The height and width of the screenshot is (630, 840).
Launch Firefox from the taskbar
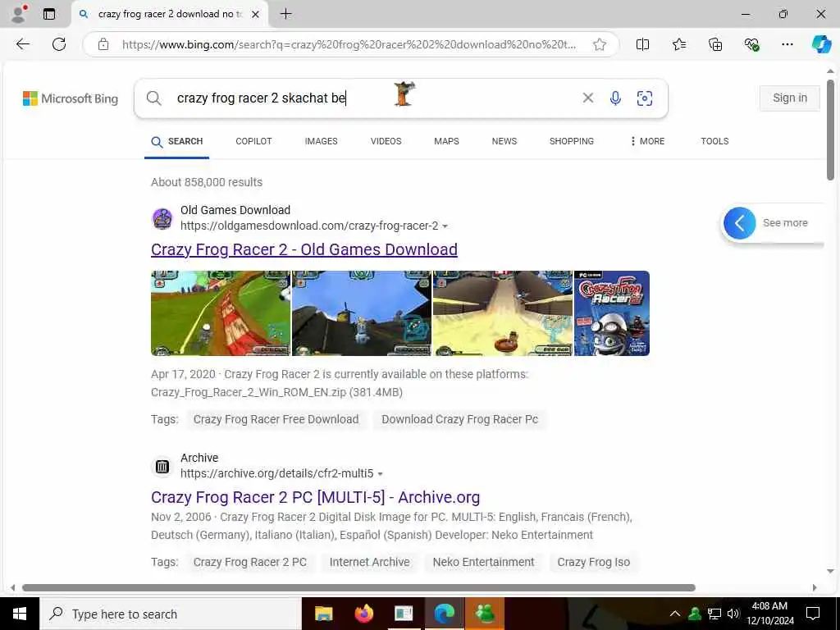coord(364,614)
